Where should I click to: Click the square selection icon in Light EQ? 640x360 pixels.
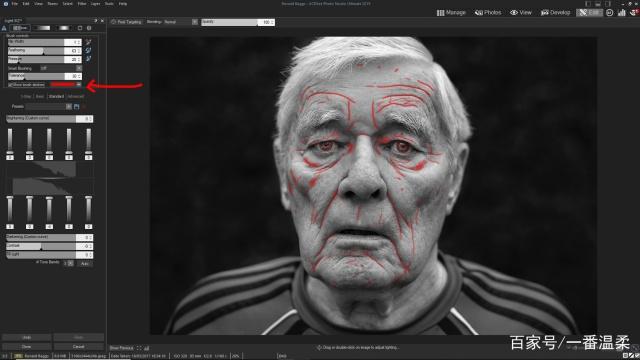coord(80,28)
